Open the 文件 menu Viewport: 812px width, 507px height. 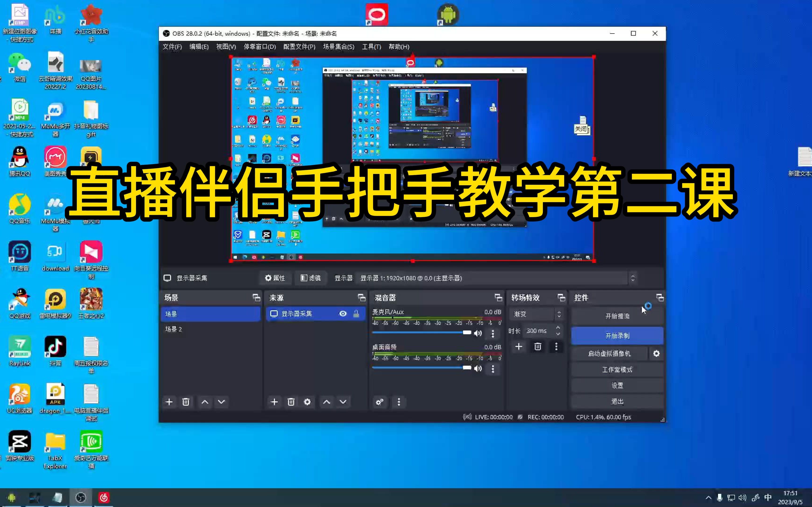[172, 47]
